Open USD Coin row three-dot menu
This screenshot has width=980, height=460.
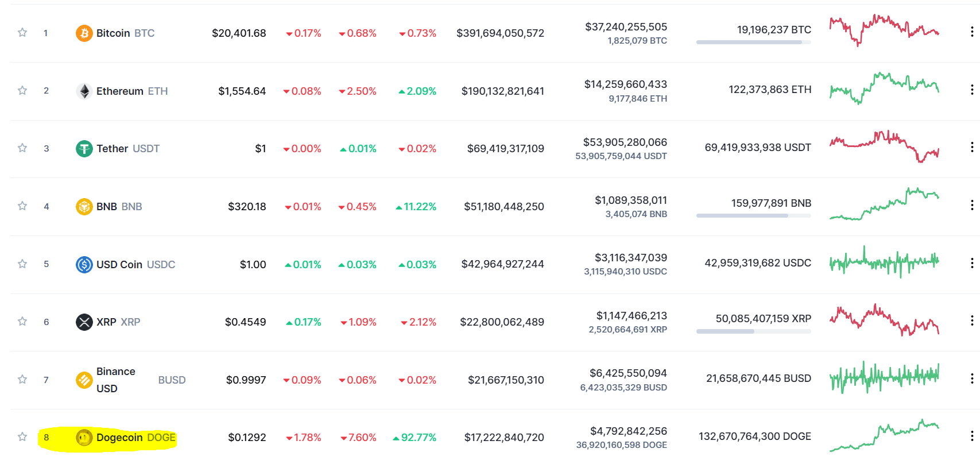pos(971,263)
